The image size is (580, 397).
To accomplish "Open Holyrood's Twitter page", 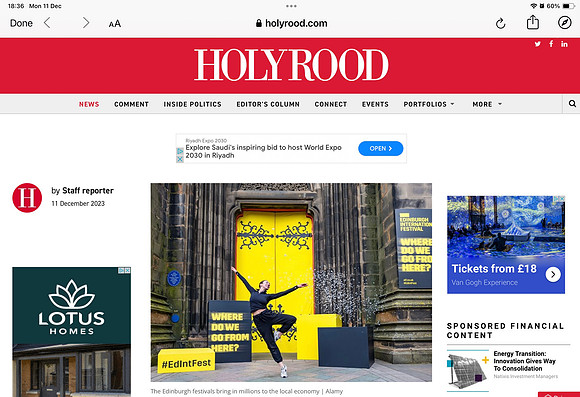I will (x=537, y=44).
